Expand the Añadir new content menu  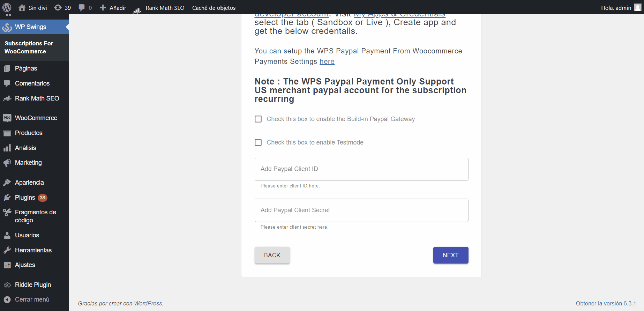[x=113, y=8]
